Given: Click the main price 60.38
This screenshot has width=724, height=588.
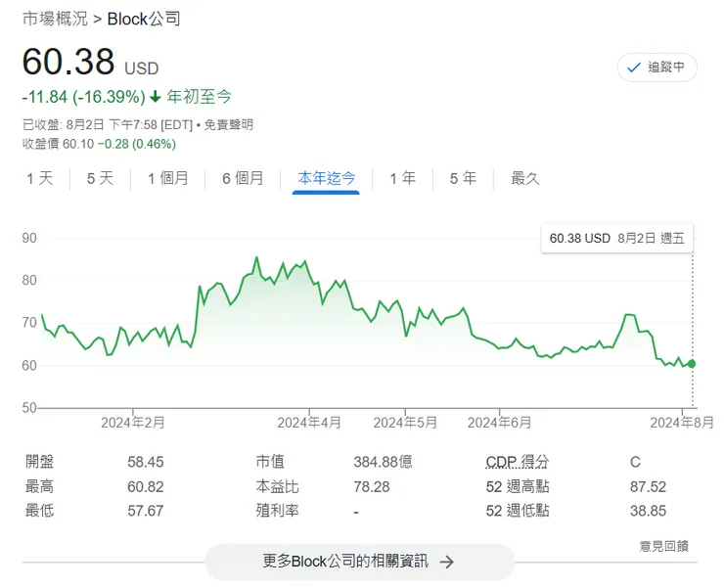Looking at the screenshot, I should pyautogui.click(x=68, y=62).
